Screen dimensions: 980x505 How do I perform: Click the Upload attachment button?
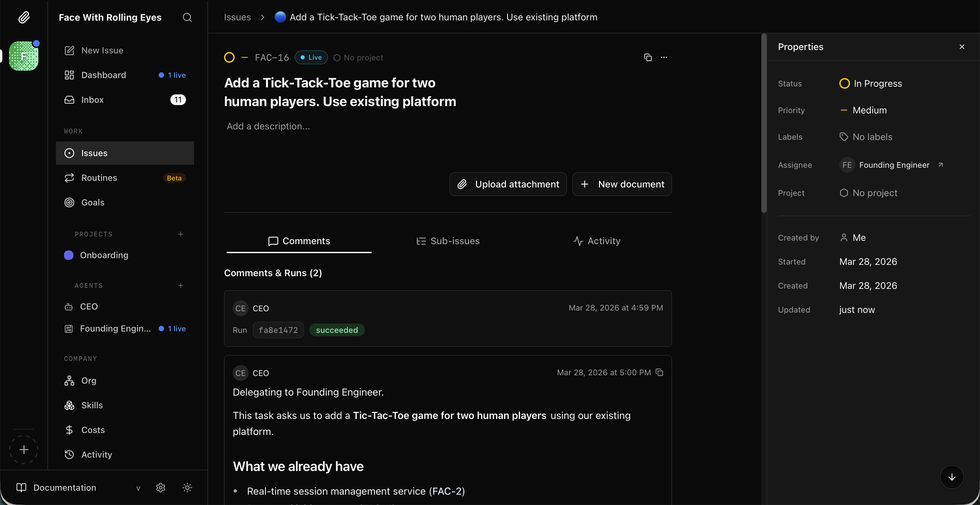[x=508, y=184]
